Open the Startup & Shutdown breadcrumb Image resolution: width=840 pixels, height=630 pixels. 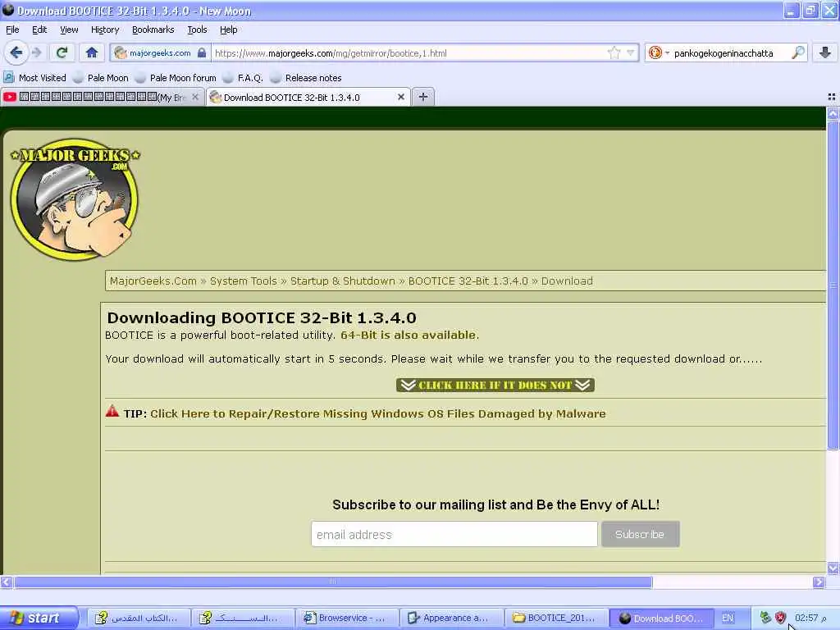[x=342, y=281]
